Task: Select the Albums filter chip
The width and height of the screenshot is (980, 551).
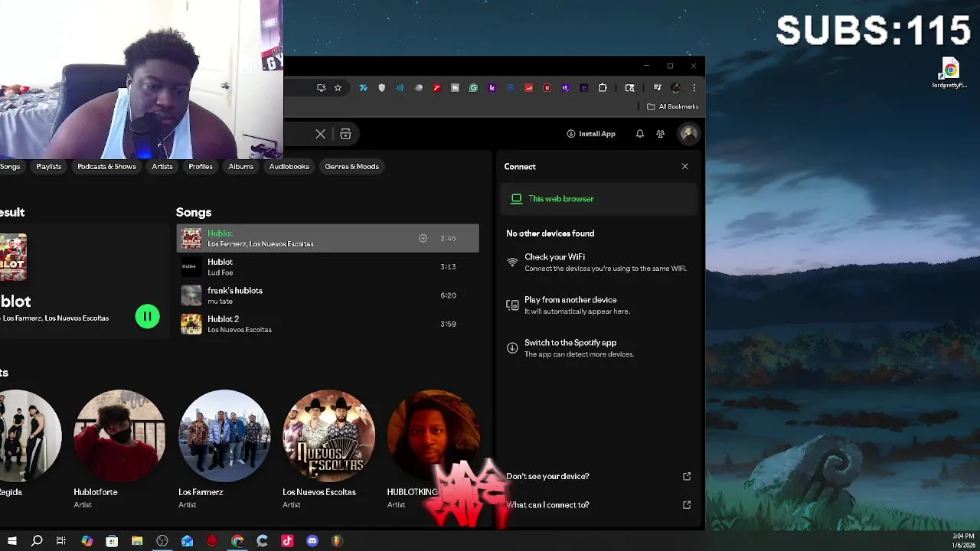Action: click(240, 166)
